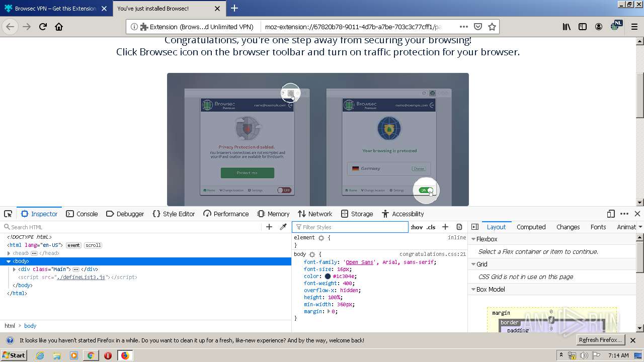Viewport: 644px width, 362px height.
Task: Open the Network panel
Action: (x=315, y=214)
